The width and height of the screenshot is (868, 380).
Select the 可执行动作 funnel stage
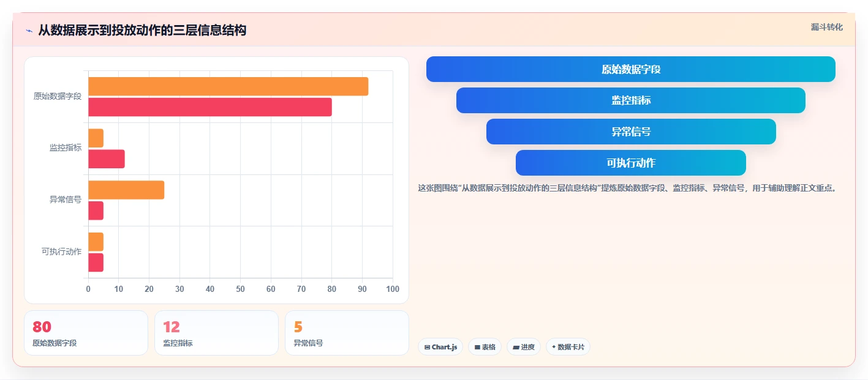[631, 163]
